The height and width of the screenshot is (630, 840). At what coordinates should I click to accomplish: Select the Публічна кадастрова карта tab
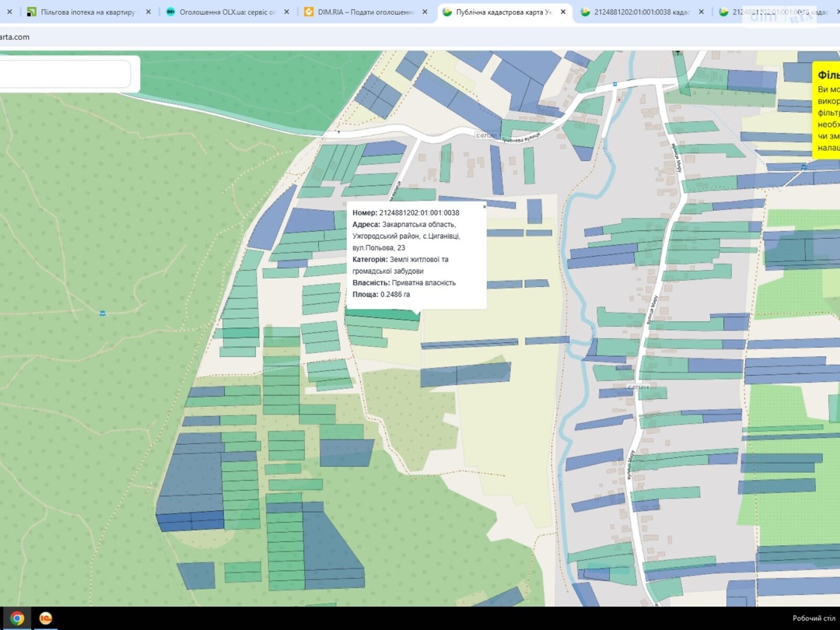click(504, 12)
